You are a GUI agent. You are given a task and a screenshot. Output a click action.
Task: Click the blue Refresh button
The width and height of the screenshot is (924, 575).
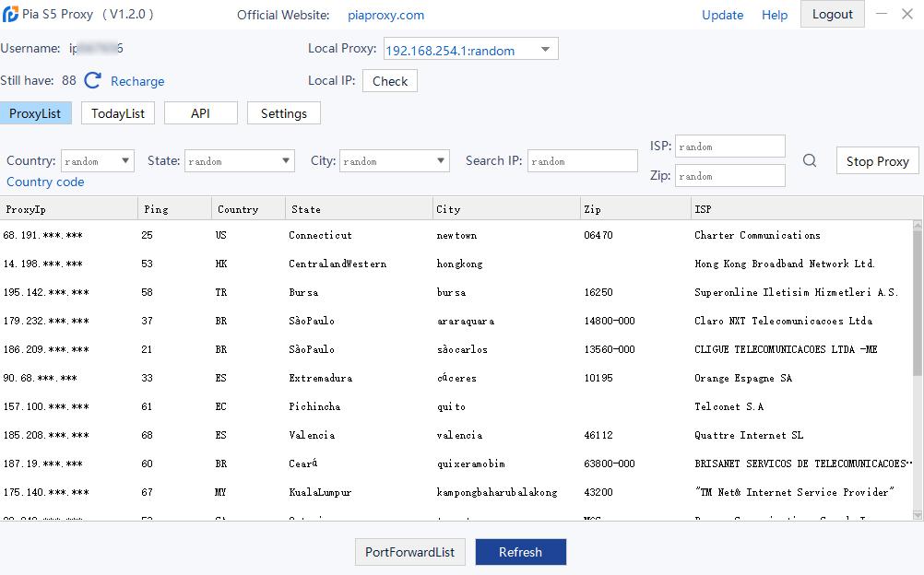point(520,552)
